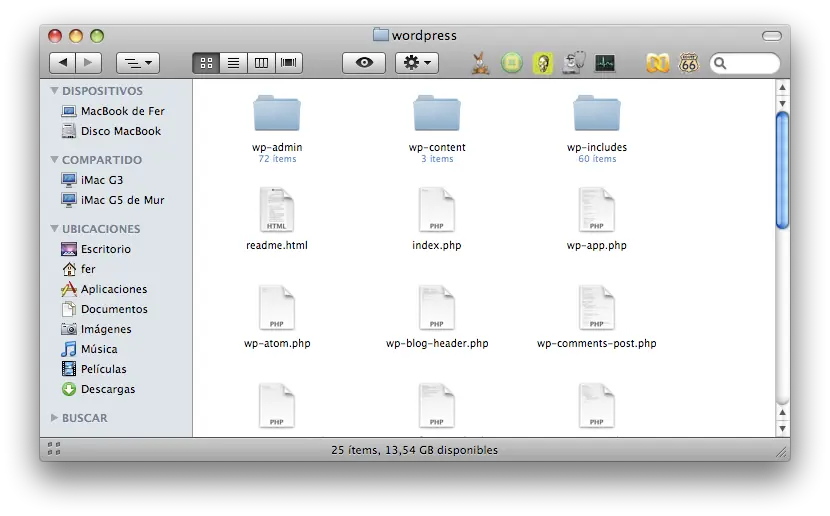Click the yellow skull toolbar icon
This screenshot has height=516, width=830.
[x=543, y=63]
